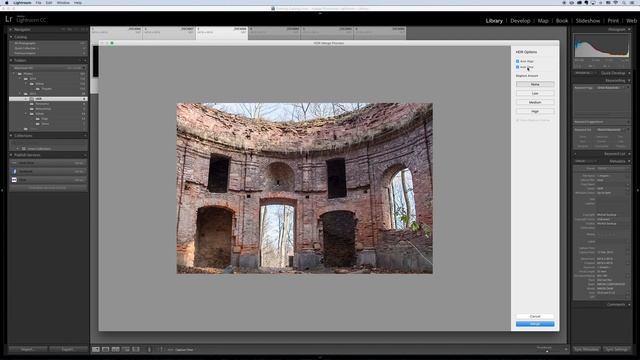Open the Print module

(613, 21)
